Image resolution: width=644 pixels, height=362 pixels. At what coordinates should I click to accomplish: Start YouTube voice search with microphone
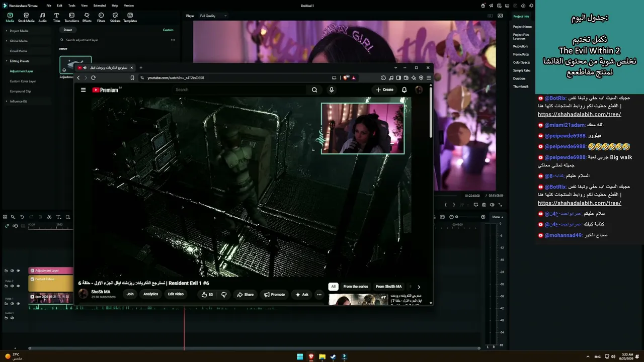click(331, 90)
